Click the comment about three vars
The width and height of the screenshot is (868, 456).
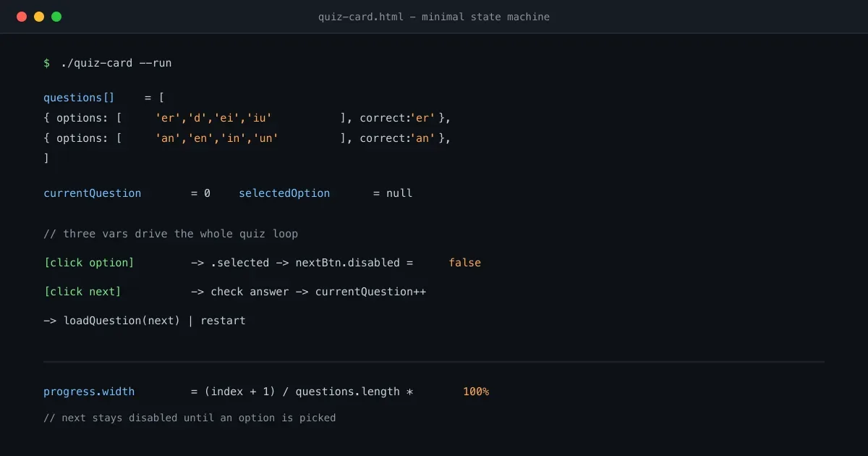[171, 234]
